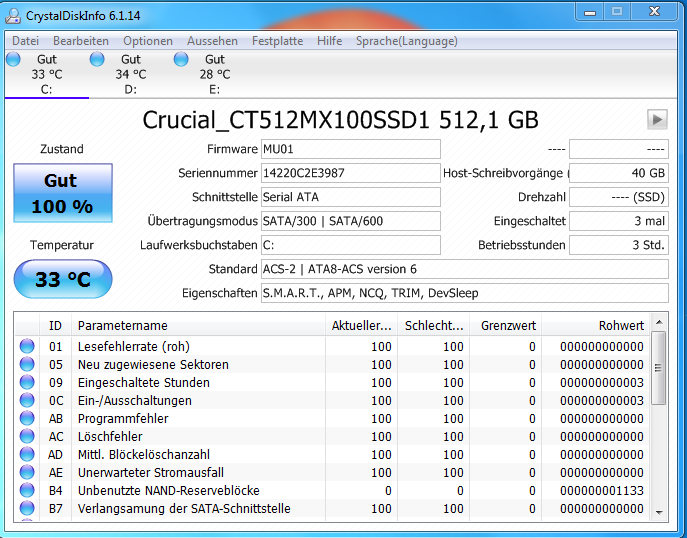Select the Löschfehler row name

click(x=110, y=436)
